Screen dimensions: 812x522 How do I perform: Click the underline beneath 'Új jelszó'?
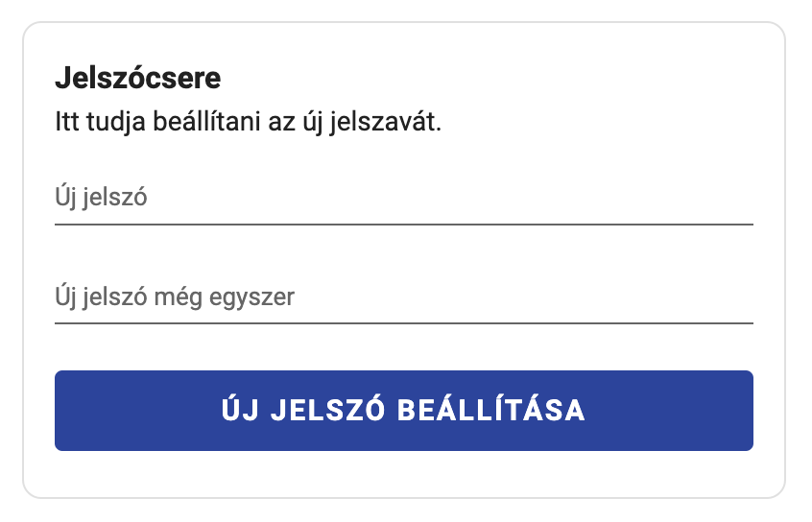(403, 224)
